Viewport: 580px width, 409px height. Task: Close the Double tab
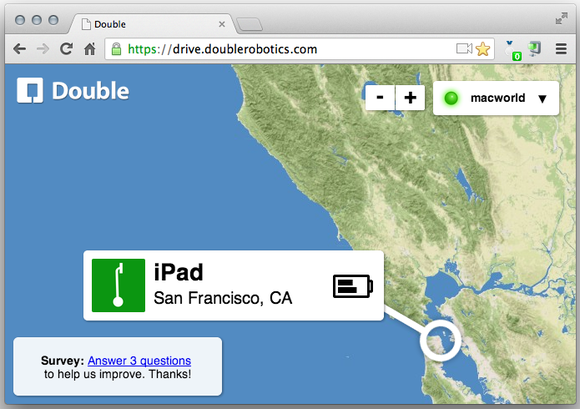pyautogui.click(x=222, y=24)
